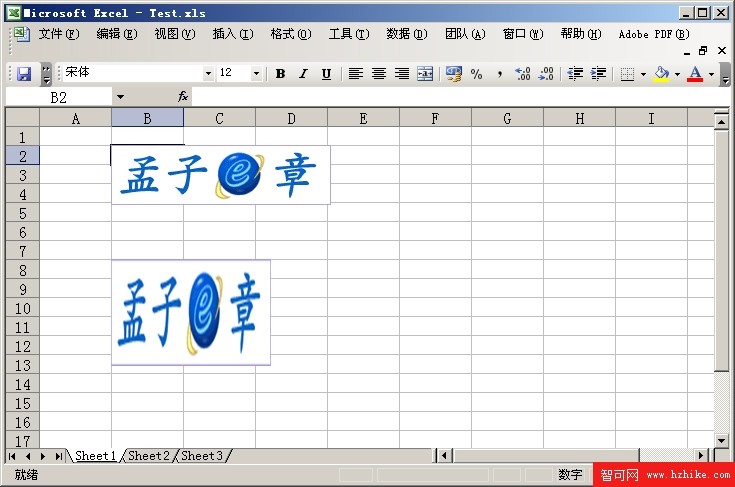The height and width of the screenshot is (487, 735).
Task: Select lower stretched 孟子e章 image
Action: 191,313
